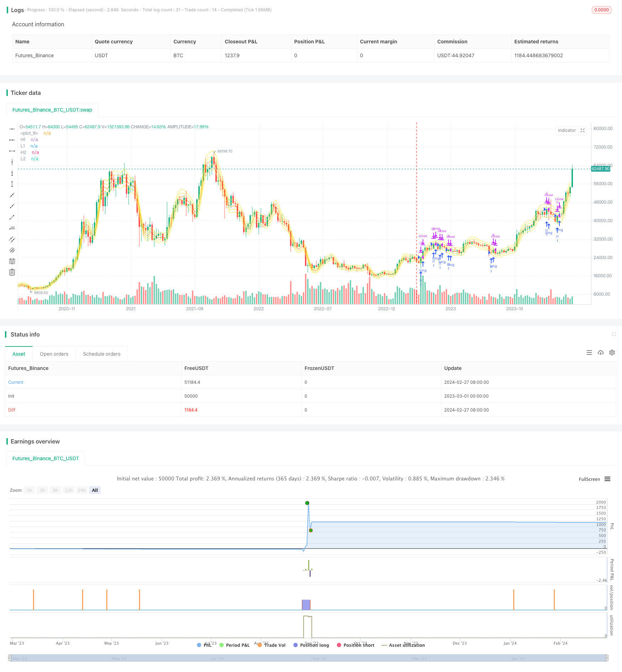Select the diagonal straight line tool
This screenshot has width=622, height=672.
pyautogui.click(x=12, y=195)
